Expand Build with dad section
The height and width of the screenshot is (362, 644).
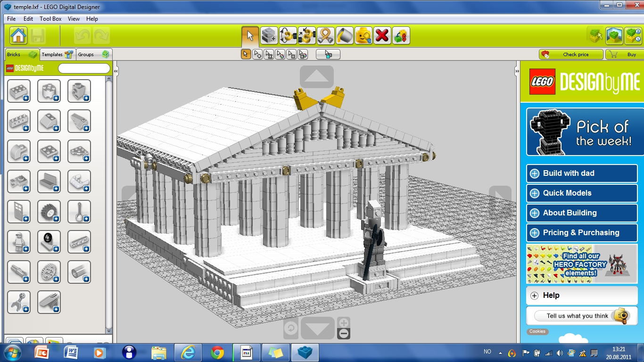click(582, 173)
